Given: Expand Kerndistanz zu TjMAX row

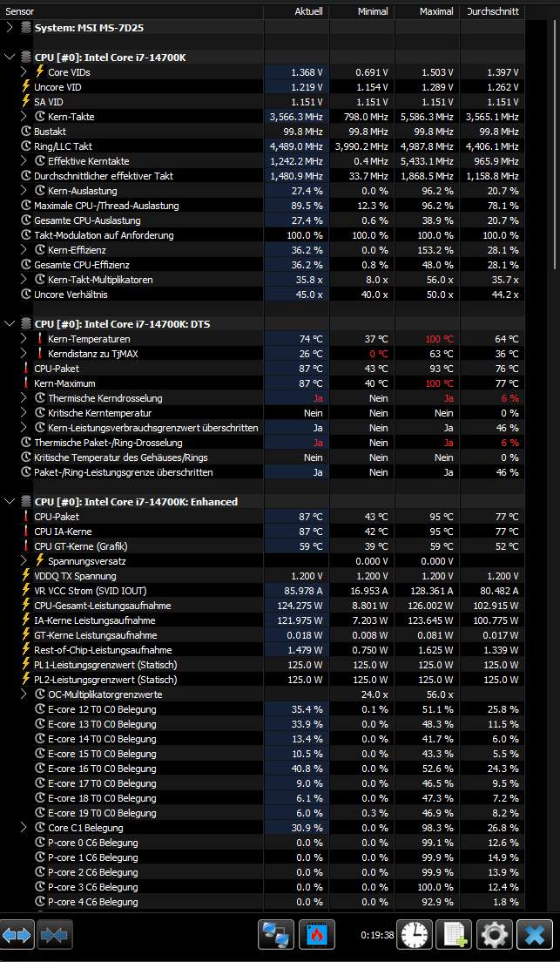Looking at the screenshot, I should 24,354.
